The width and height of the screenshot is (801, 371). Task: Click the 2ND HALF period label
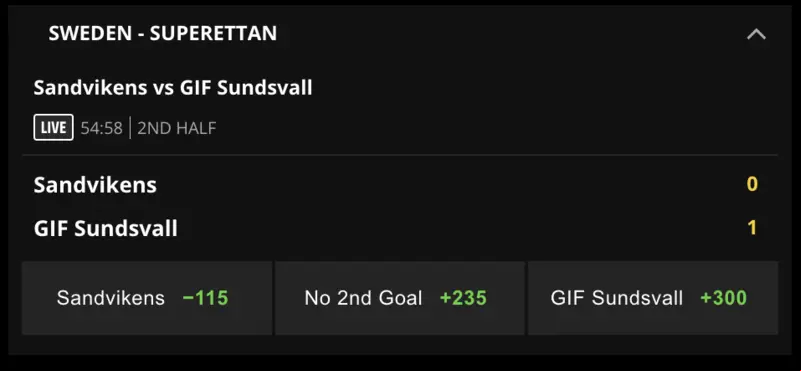click(177, 128)
